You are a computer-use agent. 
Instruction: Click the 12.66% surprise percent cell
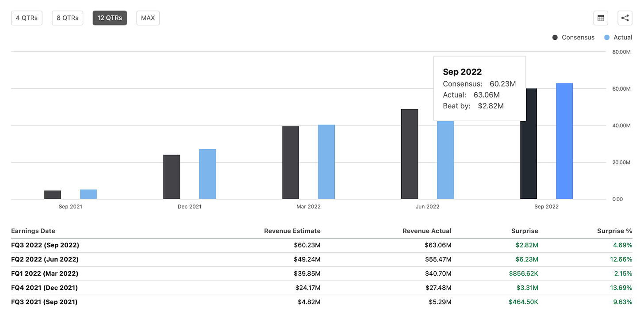(x=621, y=259)
